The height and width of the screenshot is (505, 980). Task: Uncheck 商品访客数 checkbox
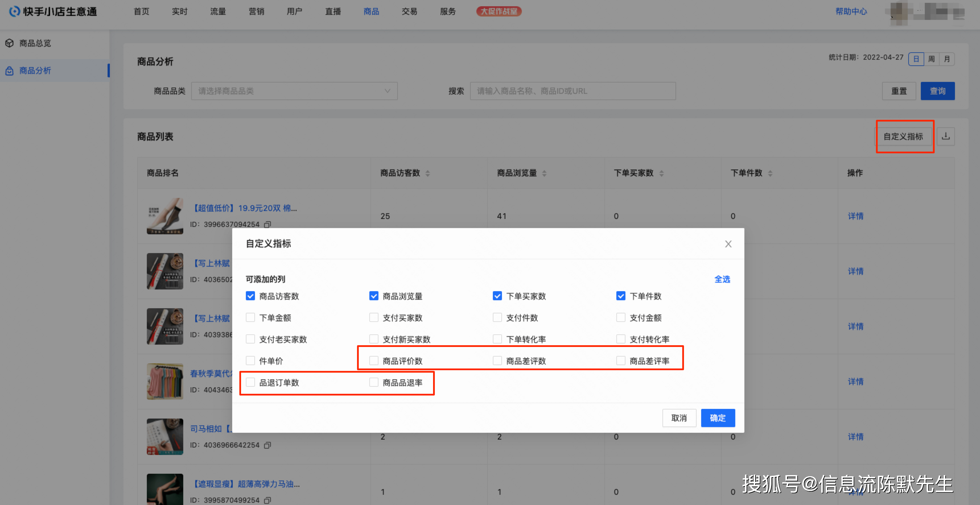tap(250, 296)
